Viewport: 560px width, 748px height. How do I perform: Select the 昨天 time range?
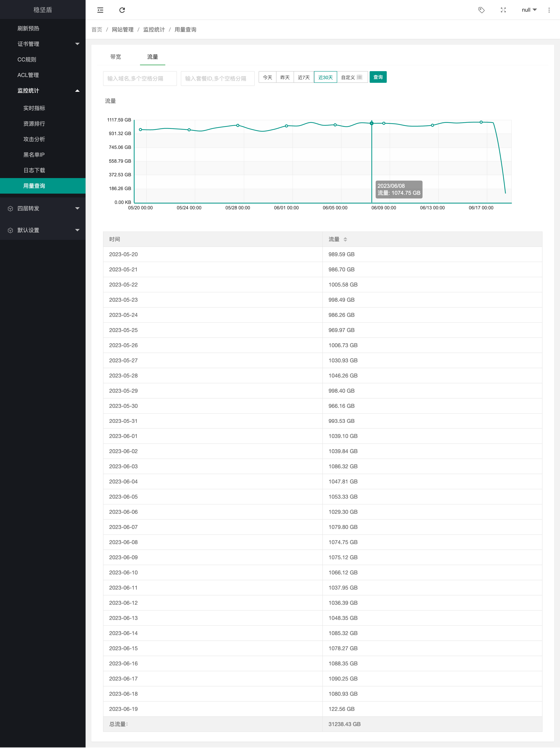pyautogui.click(x=285, y=77)
